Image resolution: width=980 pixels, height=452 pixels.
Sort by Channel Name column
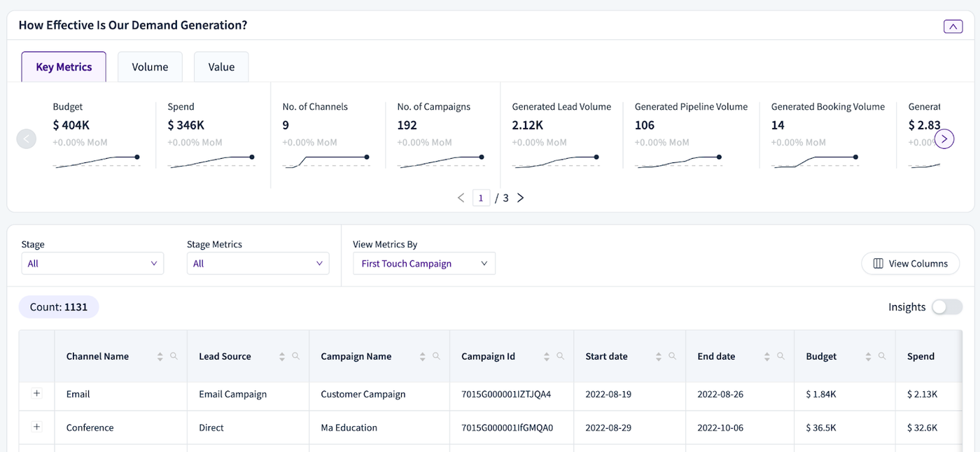tap(160, 356)
